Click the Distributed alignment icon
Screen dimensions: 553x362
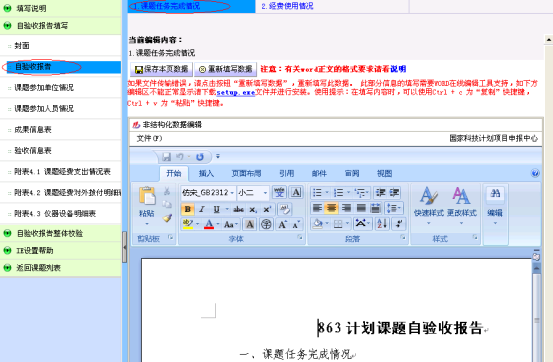tap(375, 208)
